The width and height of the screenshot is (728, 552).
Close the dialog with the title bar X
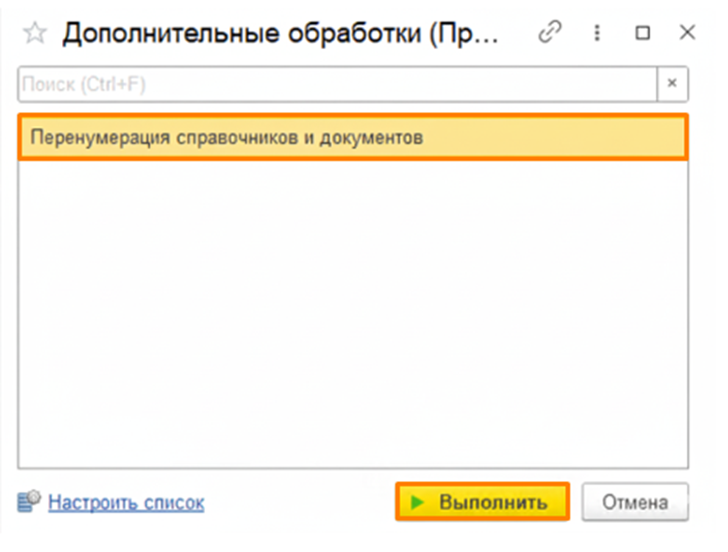(x=687, y=33)
